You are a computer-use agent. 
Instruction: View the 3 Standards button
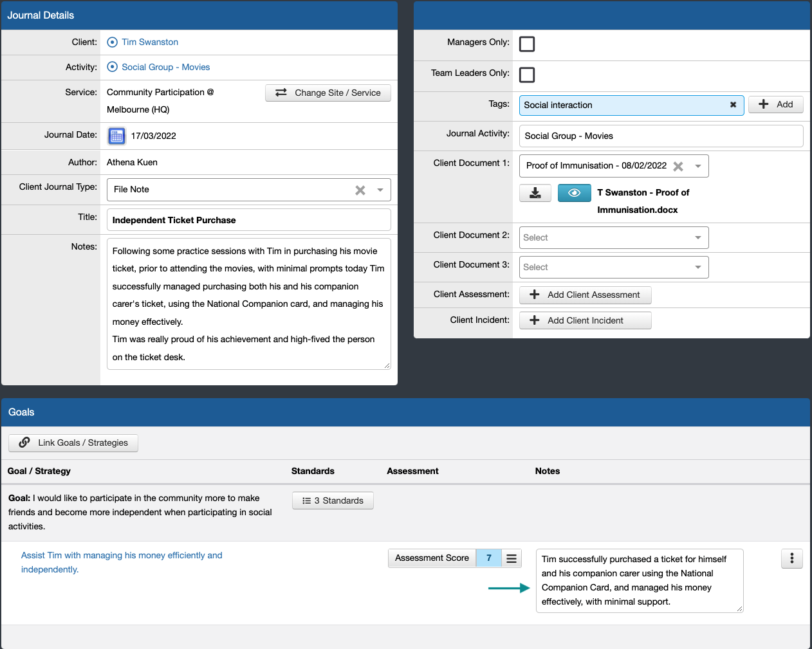(x=333, y=500)
